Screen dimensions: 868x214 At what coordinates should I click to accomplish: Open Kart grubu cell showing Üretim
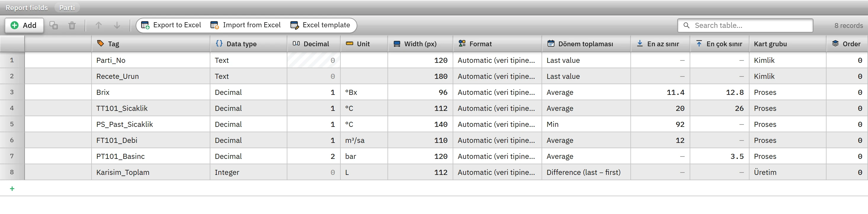click(788, 173)
